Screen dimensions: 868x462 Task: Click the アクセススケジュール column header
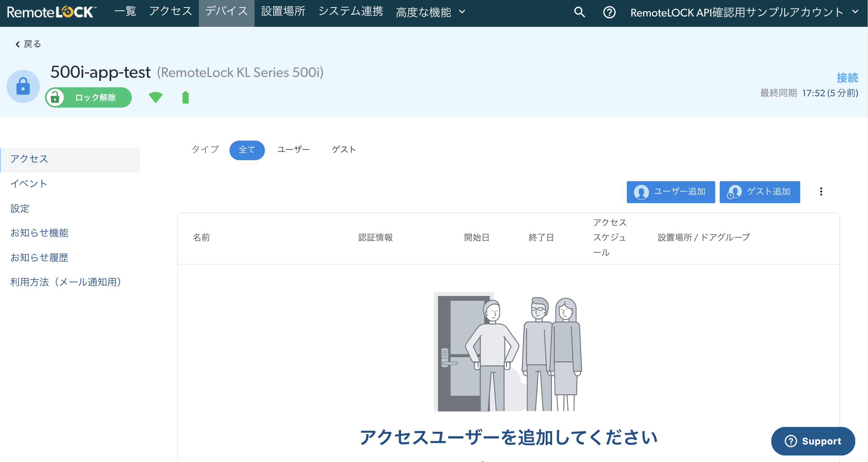point(610,238)
